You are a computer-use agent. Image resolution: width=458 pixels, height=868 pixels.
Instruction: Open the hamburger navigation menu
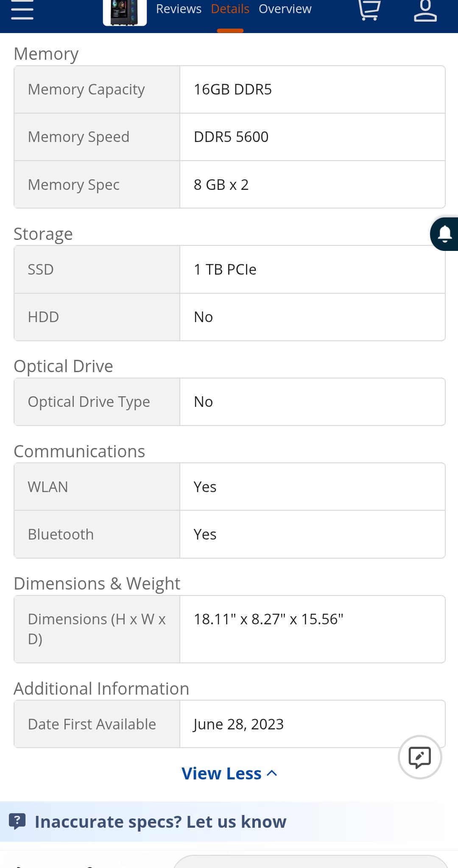pos(22,10)
